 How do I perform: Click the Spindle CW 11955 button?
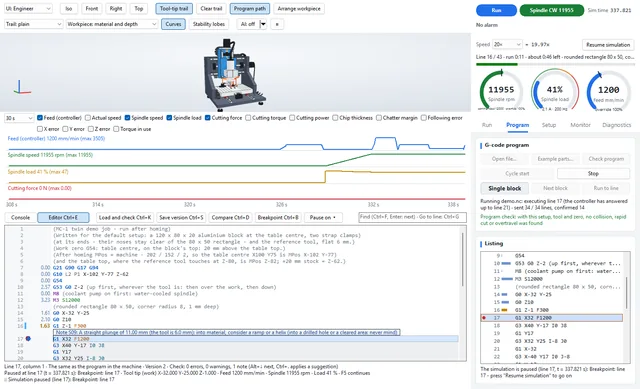click(x=551, y=10)
